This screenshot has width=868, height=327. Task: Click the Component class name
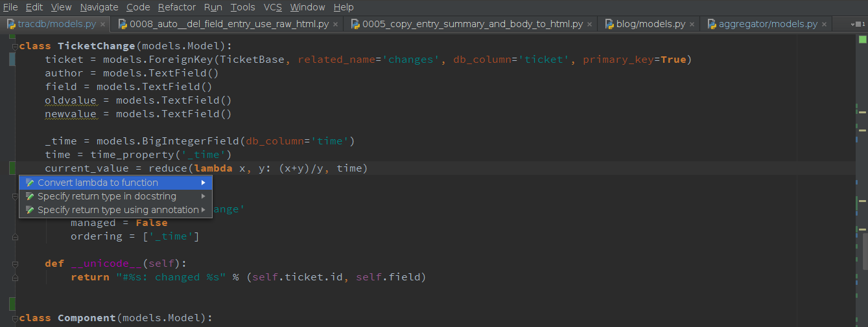click(x=87, y=318)
